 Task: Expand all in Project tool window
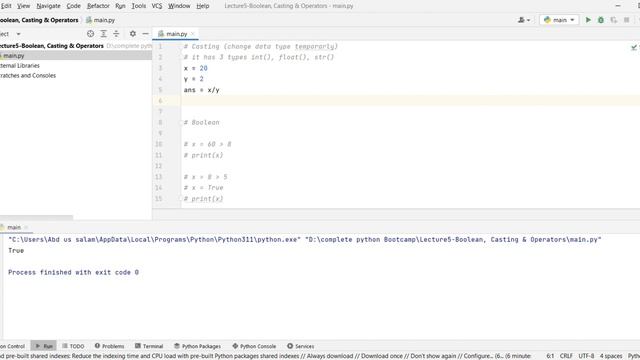pos(103,34)
